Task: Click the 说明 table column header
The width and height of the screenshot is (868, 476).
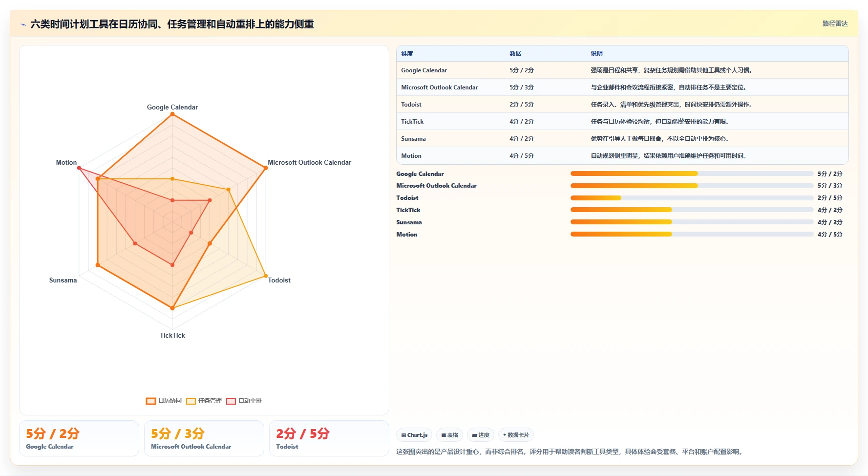Action: 596,54
